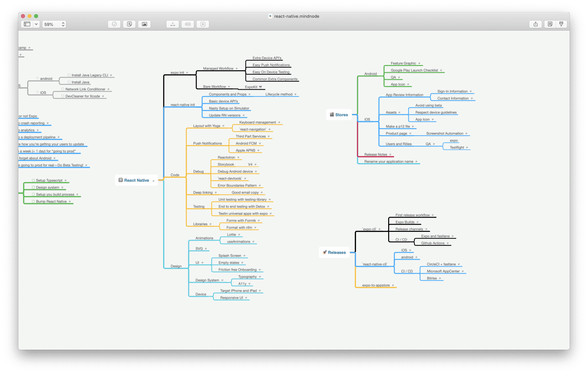Open the Notes panel icon at top right
588x374 pixels.
pyautogui.click(x=550, y=24)
